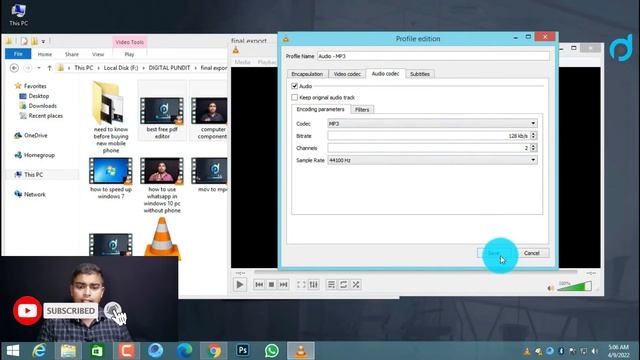Open This PC desktop icon

pyautogui.click(x=18, y=15)
